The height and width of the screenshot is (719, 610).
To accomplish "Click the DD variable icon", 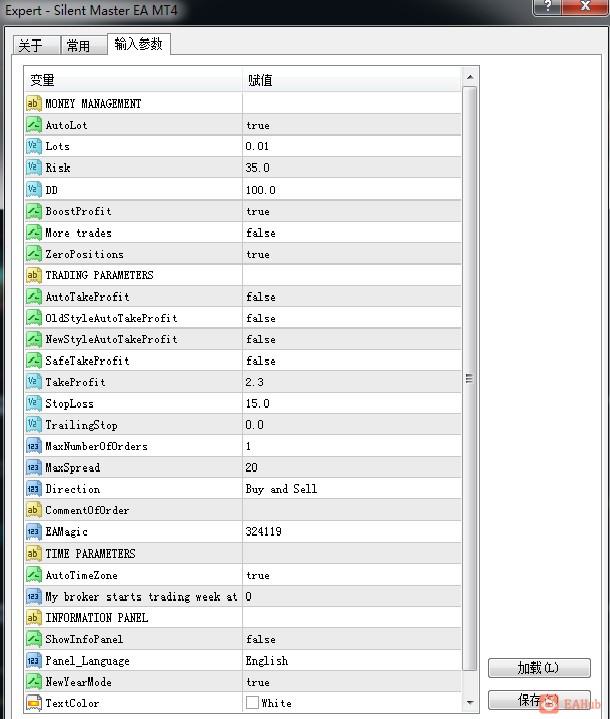I will pyautogui.click(x=33, y=189).
